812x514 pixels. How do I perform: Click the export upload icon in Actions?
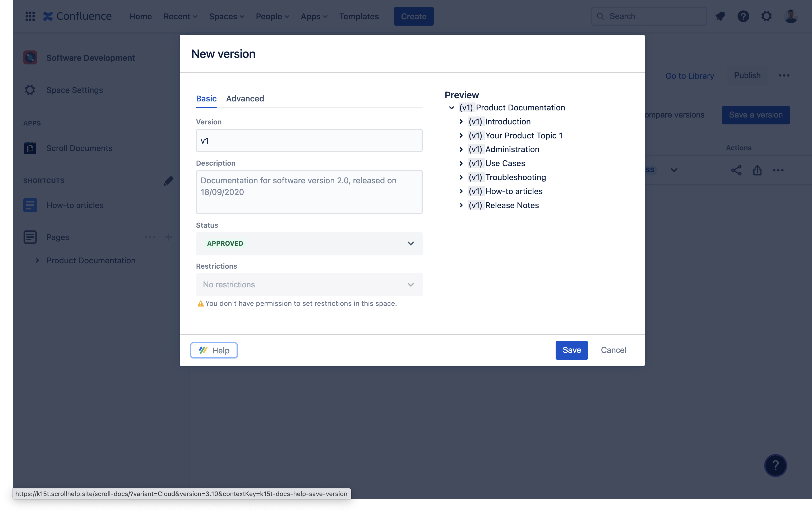tap(757, 170)
